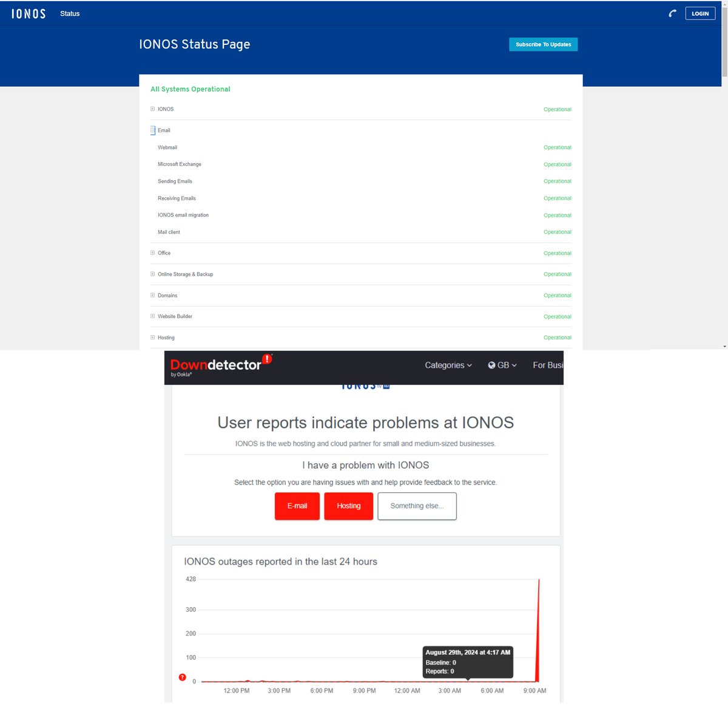Click IONOS email migration row label

[183, 215]
